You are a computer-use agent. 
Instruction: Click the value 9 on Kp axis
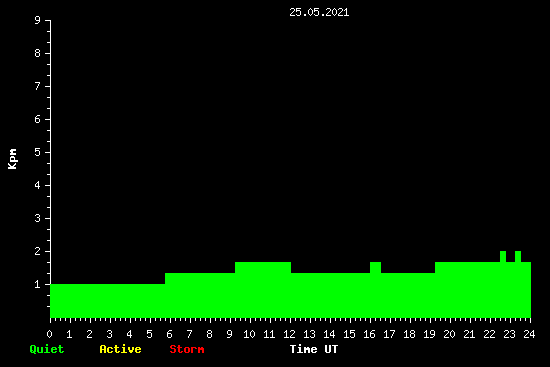click(38, 20)
